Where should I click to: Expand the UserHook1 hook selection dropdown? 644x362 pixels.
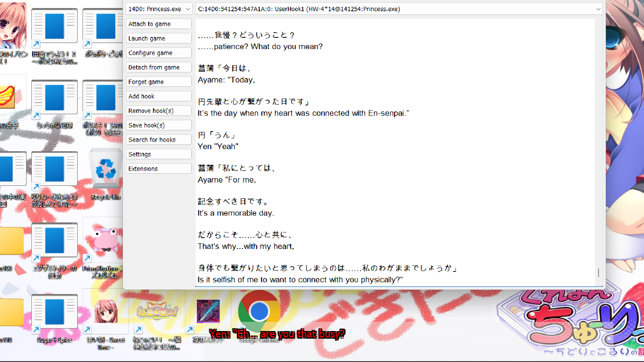[x=599, y=8]
